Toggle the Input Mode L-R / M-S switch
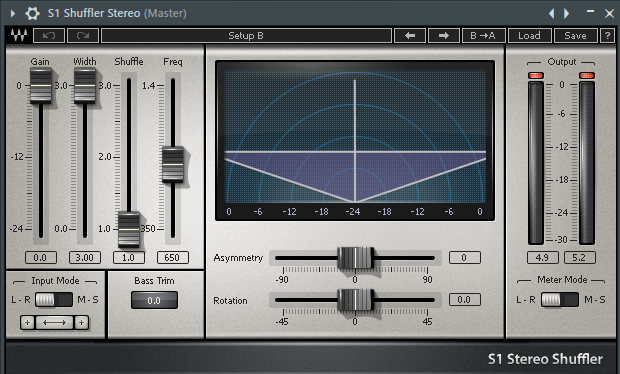The image size is (620, 374). pyautogui.click(x=54, y=300)
